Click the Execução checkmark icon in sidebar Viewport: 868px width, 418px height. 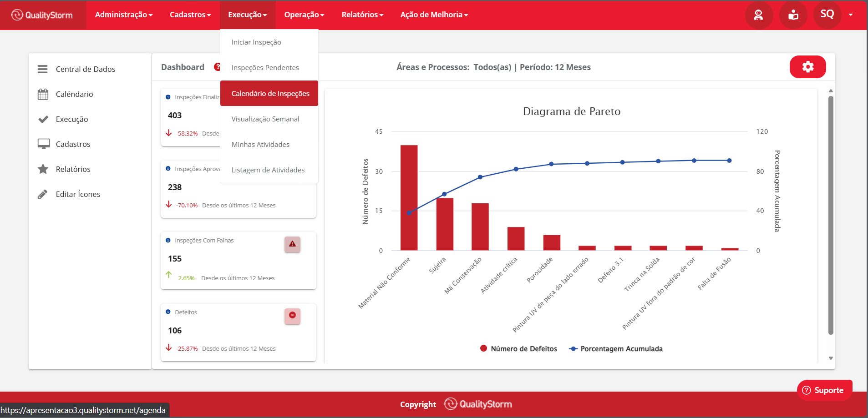43,119
